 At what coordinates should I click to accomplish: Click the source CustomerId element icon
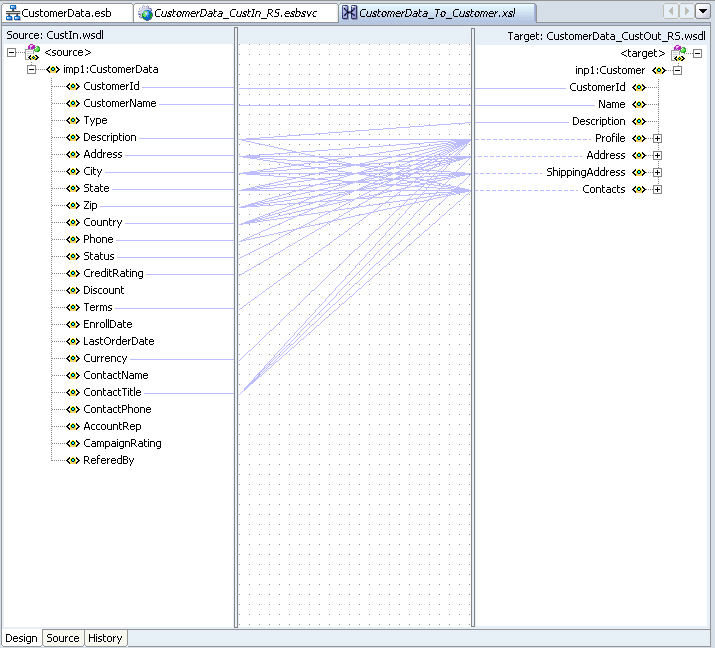point(73,87)
